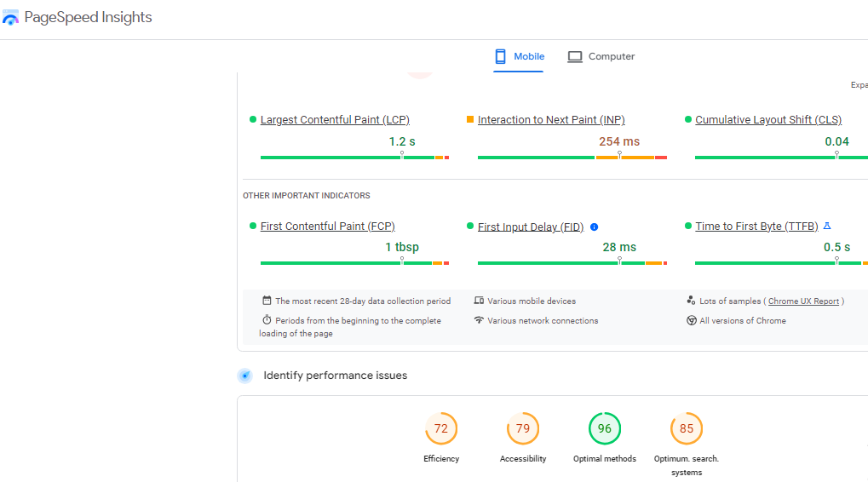Switch to the Mobile tab
This screenshot has width=868, height=482.
coord(519,56)
